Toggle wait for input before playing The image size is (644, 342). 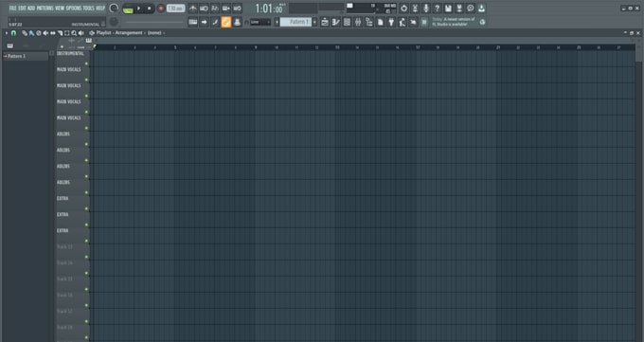(x=204, y=9)
